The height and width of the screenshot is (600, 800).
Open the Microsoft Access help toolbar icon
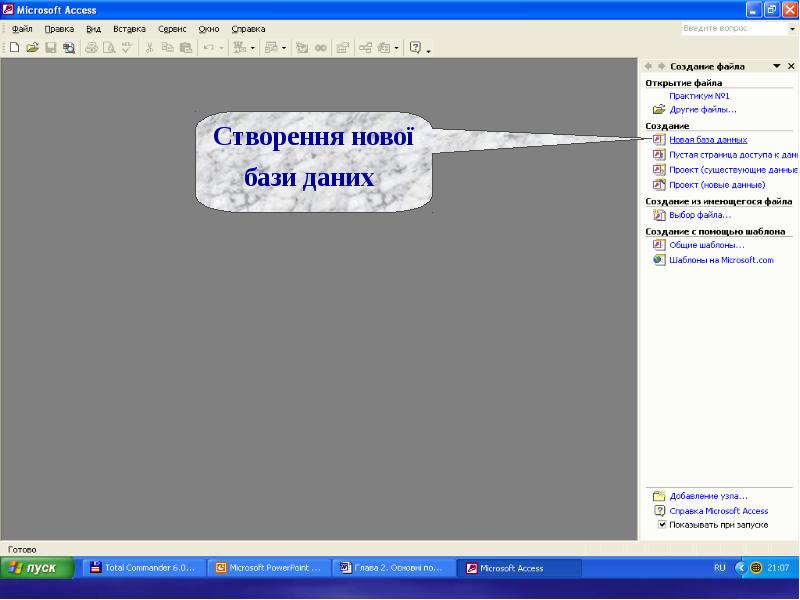(x=415, y=47)
